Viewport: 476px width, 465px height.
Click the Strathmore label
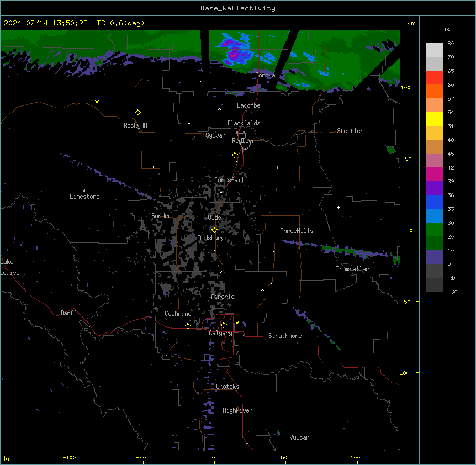click(x=285, y=336)
